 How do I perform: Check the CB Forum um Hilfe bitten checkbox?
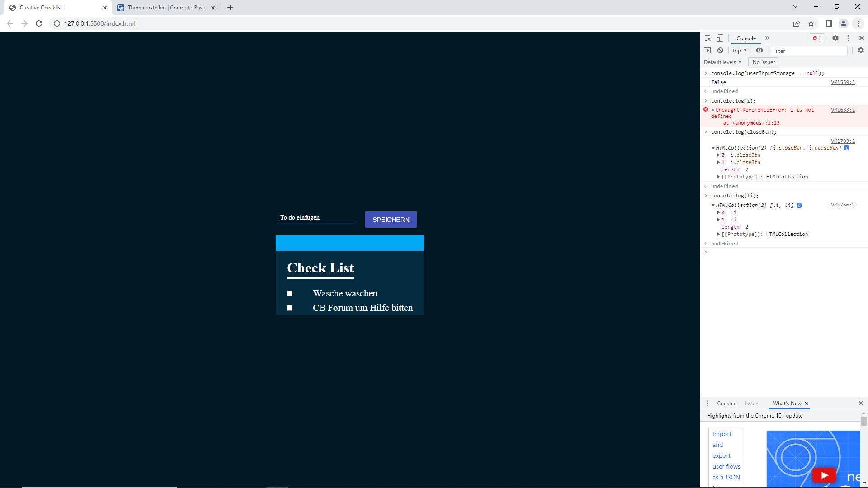coord(290,308)
